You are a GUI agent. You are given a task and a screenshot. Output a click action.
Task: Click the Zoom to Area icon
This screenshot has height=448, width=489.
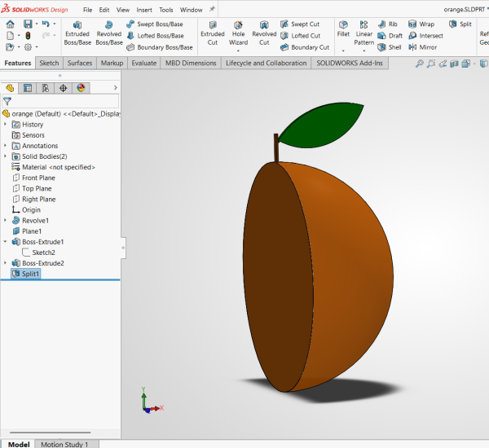431,64
